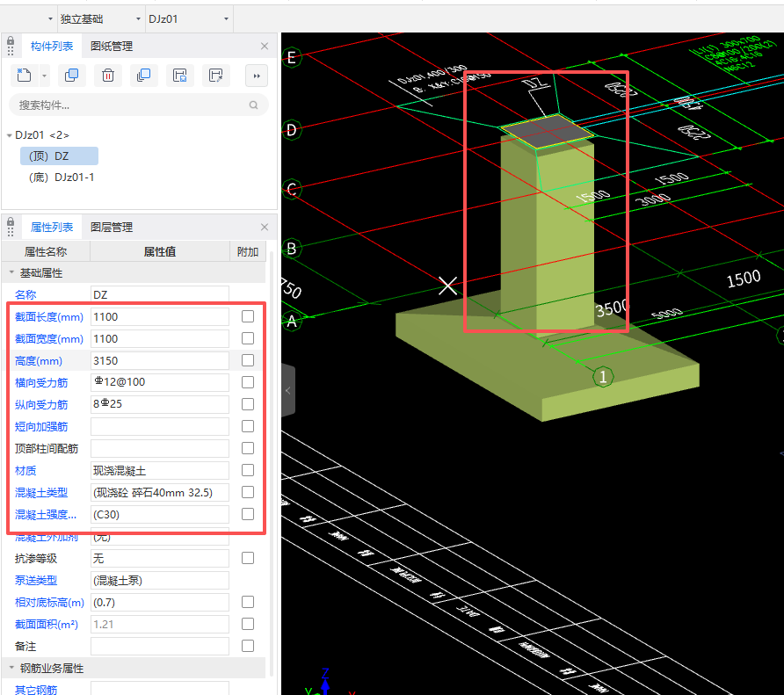The height and width of the screenshot is (695, 784).
Task: Click the 纵向受力筋 value field
Action: coord(159,404)
